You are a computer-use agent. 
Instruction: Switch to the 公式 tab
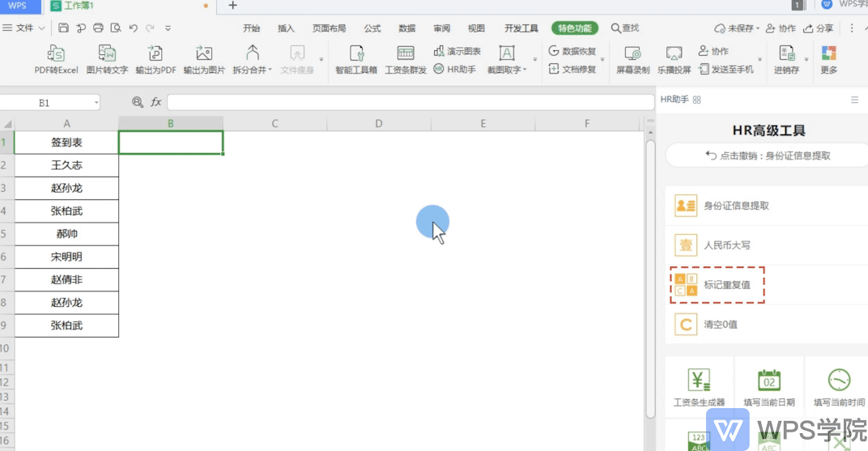pyautogui.click(x=372, y=28)
